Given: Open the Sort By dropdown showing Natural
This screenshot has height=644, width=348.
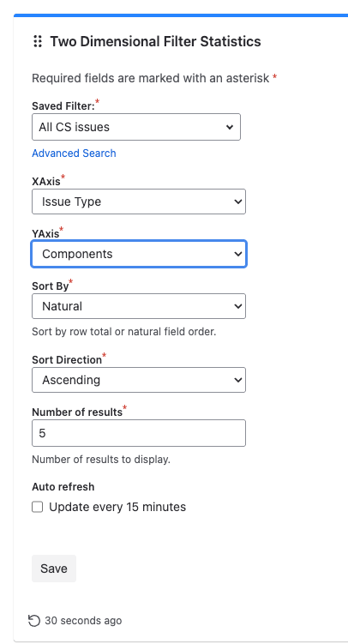Looking at the screenshot, I should click(139, 306).
